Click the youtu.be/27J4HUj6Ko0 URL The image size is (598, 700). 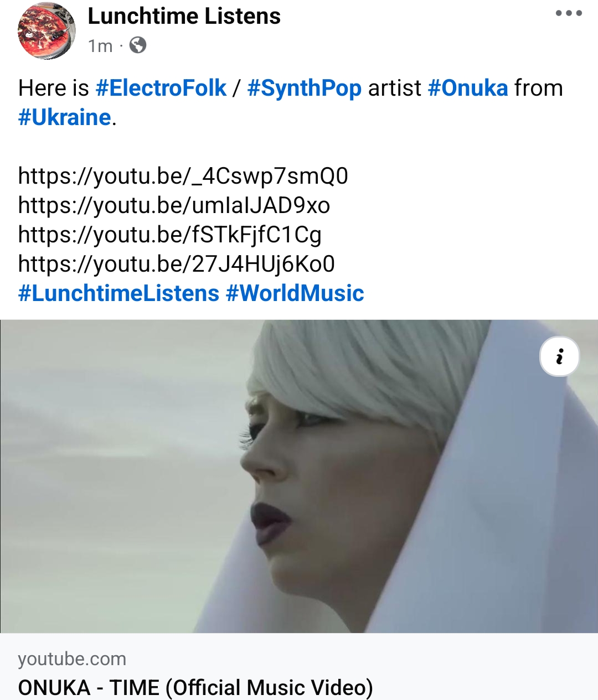tap(177, 264)
